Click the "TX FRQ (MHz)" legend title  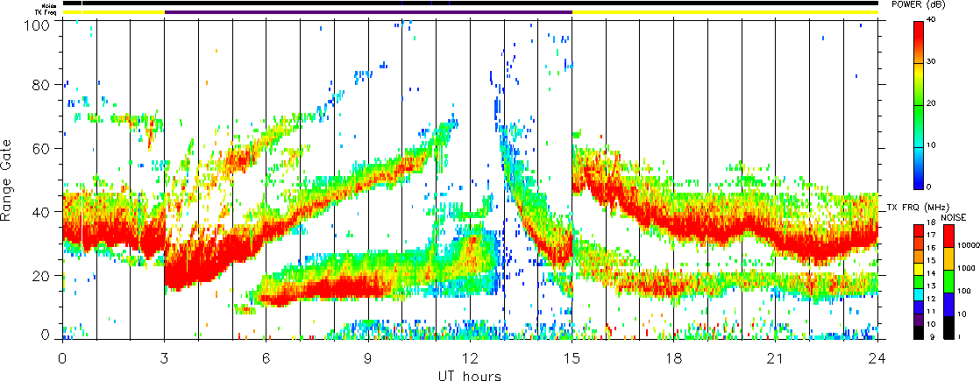(x=917, y=208)
